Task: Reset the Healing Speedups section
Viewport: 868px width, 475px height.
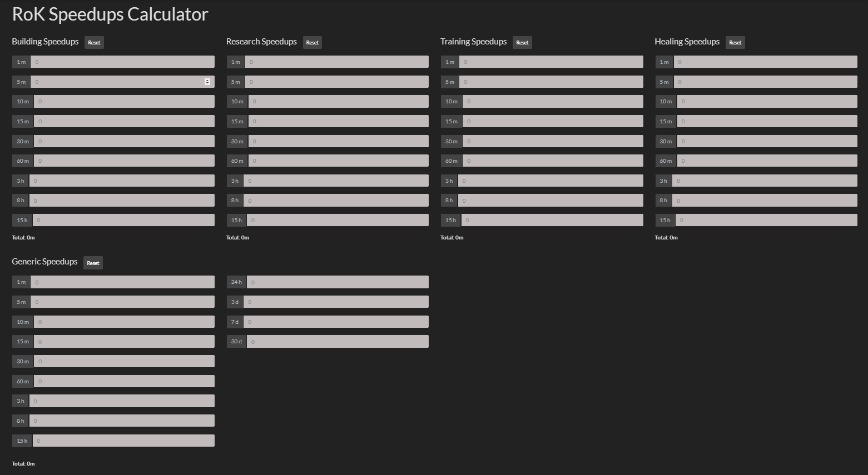Action: pos(735,42)
